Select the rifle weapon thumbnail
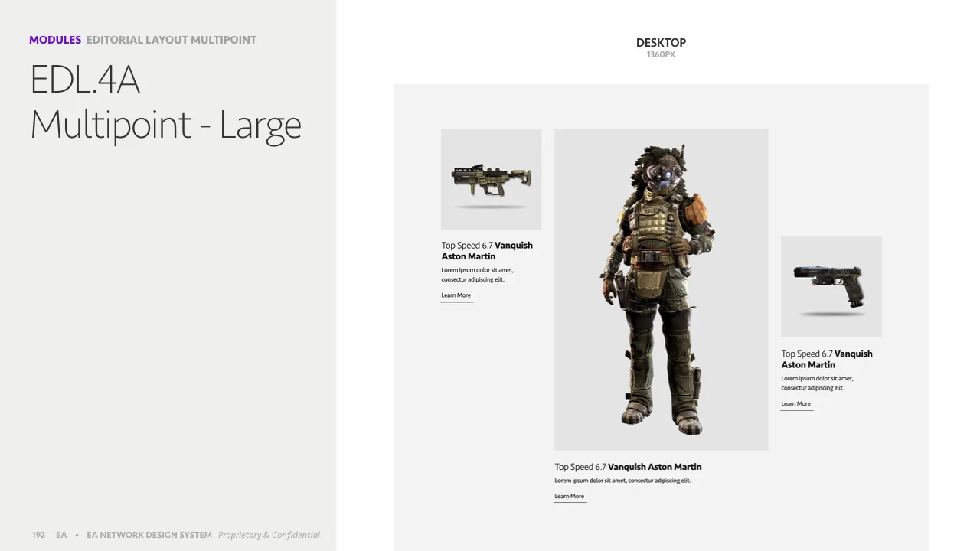 [492, 179]
